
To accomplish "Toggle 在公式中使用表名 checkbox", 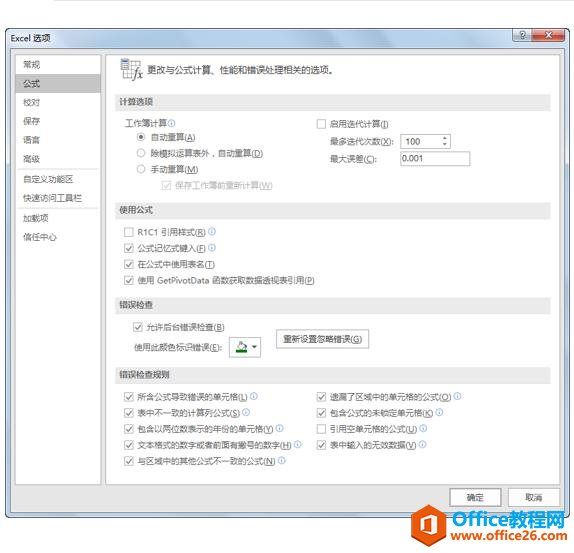I will click(x=128, y=264).
